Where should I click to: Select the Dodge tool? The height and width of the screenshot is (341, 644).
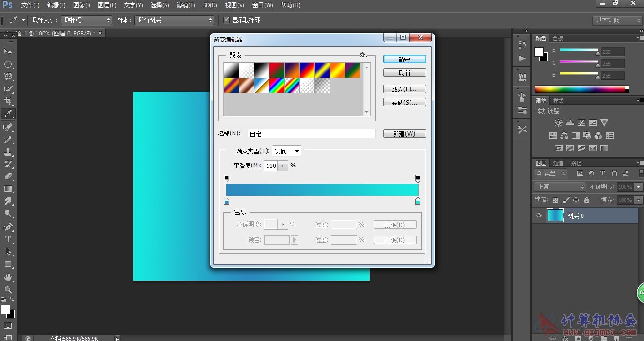pyautogui.click(x=8, y=214)
